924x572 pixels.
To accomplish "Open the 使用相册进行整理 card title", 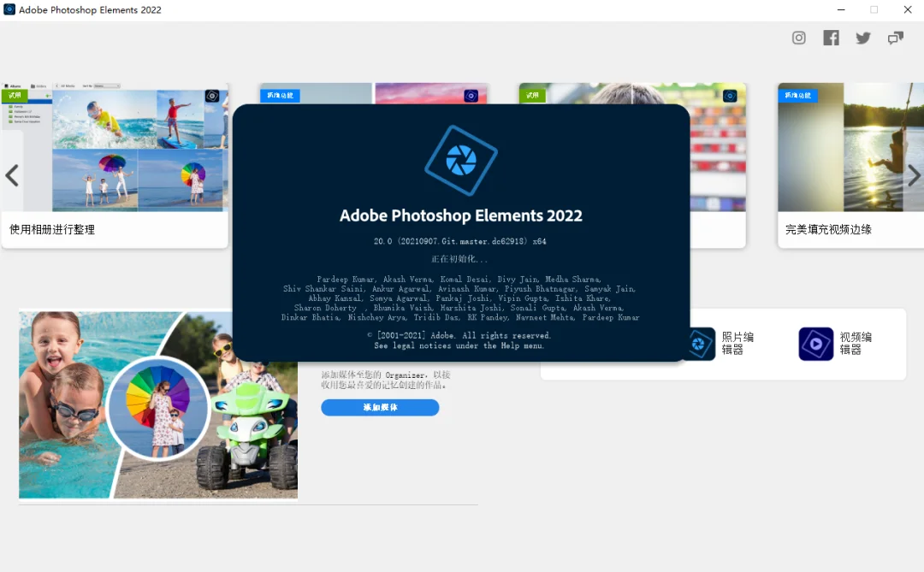I will point(52,230).
